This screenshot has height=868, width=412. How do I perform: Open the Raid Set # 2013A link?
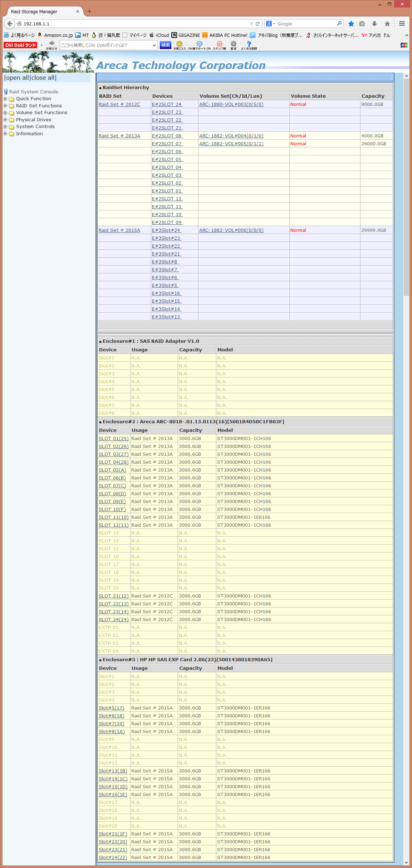pos(119,136)
